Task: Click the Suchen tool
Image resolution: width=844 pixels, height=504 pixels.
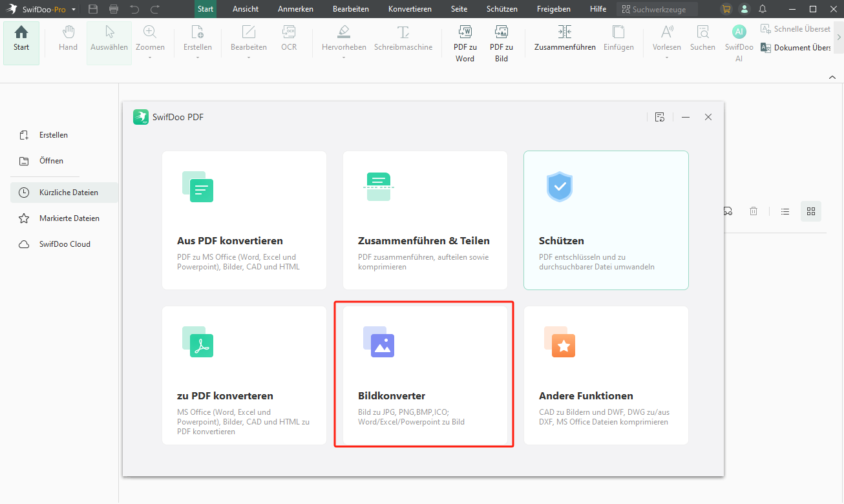Action: (x=702, y=39)
